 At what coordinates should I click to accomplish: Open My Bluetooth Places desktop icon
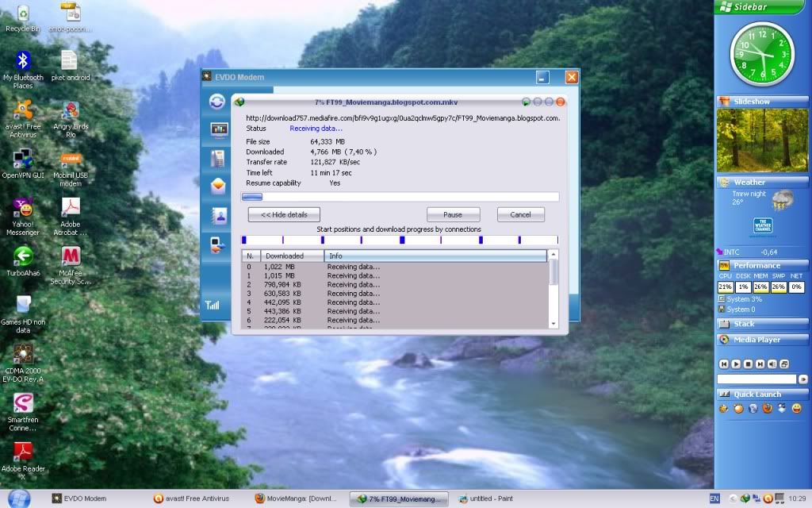tap(23, 70)
